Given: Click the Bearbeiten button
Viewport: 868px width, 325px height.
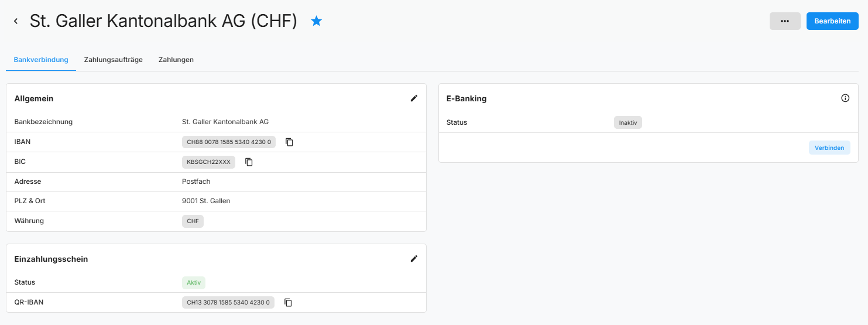Looking at the screenshot, I should tap(832, 21).
